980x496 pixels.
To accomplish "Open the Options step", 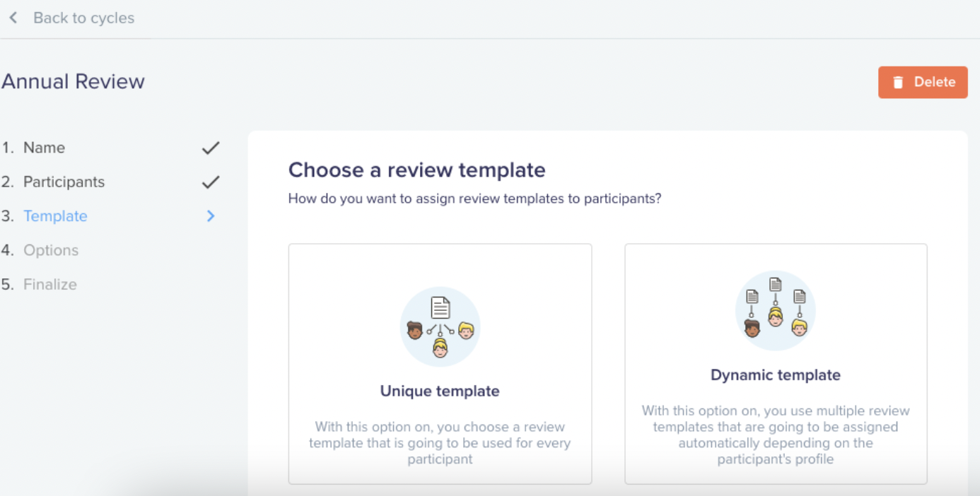I will point(51,250).
